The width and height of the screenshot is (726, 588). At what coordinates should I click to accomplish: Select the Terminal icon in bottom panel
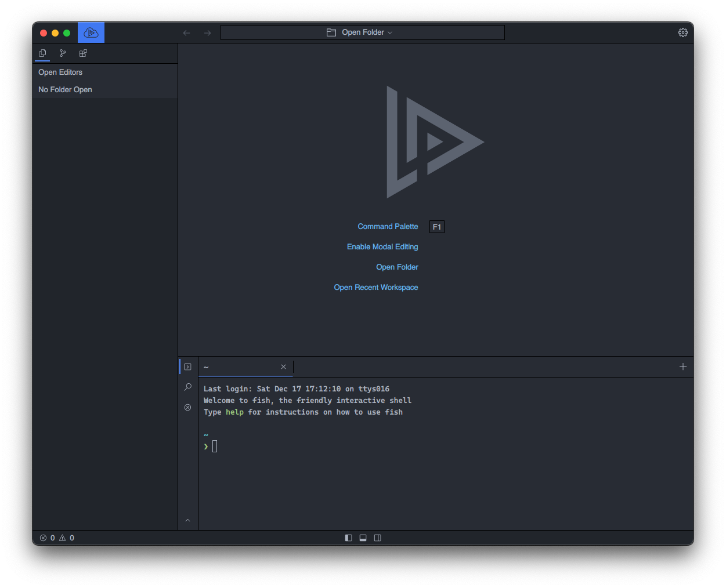click(x=188, y=367)
